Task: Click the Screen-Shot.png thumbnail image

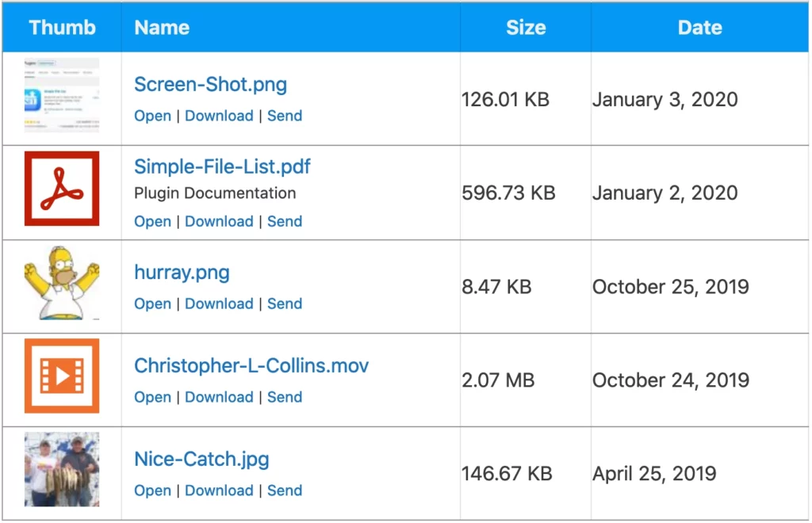Action: 62,97
